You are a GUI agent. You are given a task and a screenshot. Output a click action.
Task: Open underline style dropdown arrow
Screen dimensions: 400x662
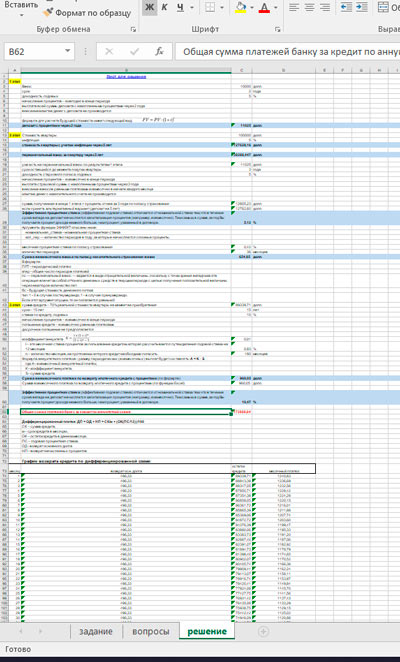click(x=192, y=8)
